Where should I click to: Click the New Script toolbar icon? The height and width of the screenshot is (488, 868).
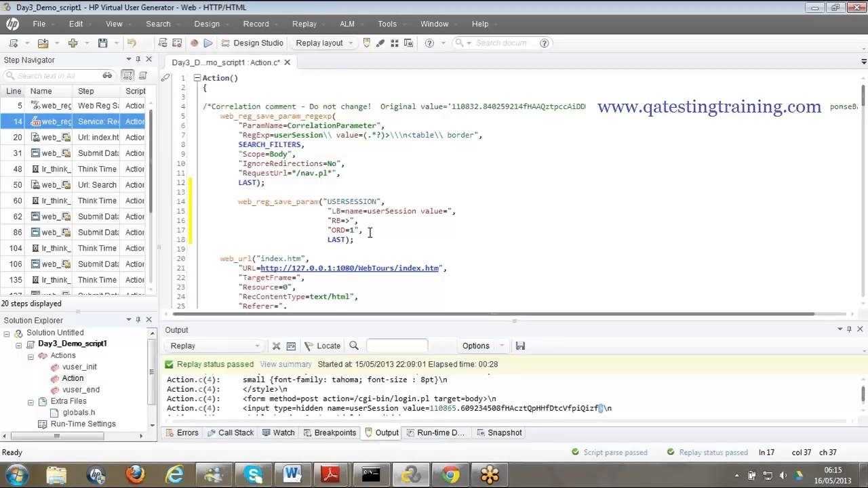pyautogui.click(x=13, y=43)
